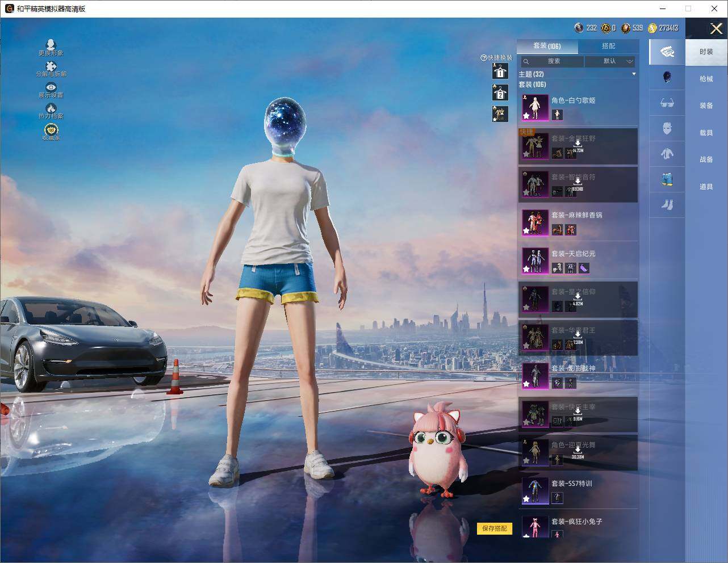Image resolution: width=728 pixels, height=563 pixels.
Task: Open 战备 menu tab
Action: [706, 159]
